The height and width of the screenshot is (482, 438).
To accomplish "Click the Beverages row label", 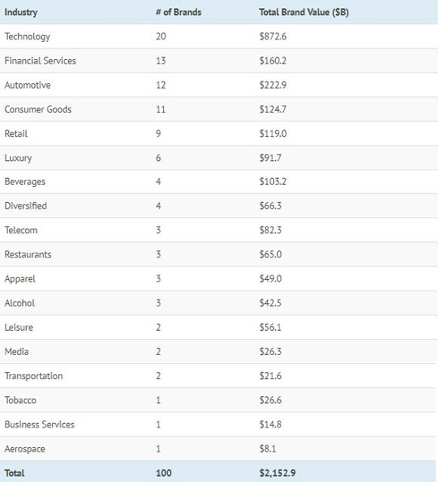I will pos(25,182).
